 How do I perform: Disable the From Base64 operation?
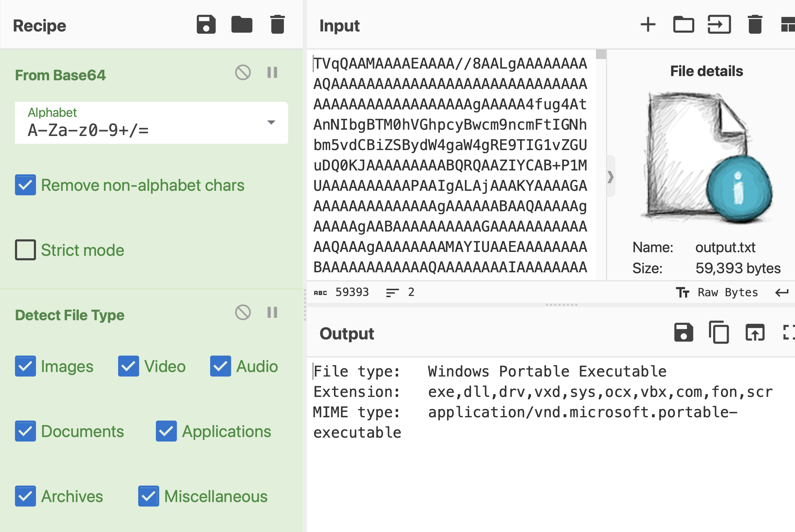tap(243, 72)
